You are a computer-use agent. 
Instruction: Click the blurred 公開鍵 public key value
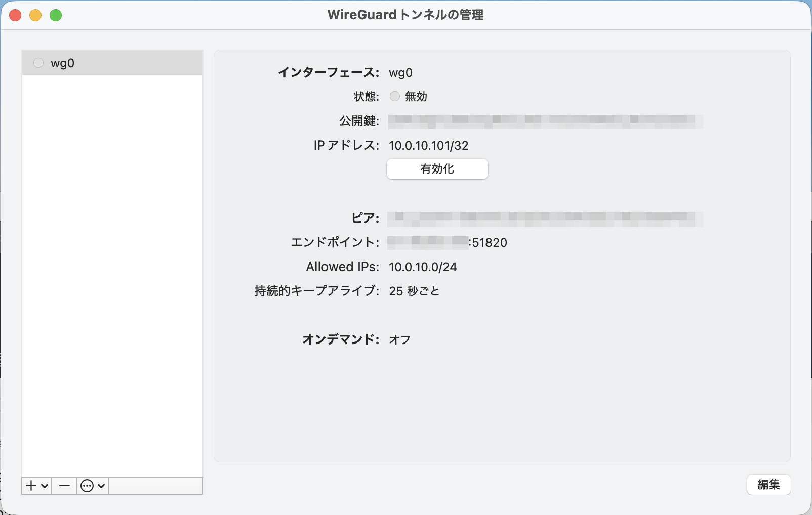pos(544,121)
